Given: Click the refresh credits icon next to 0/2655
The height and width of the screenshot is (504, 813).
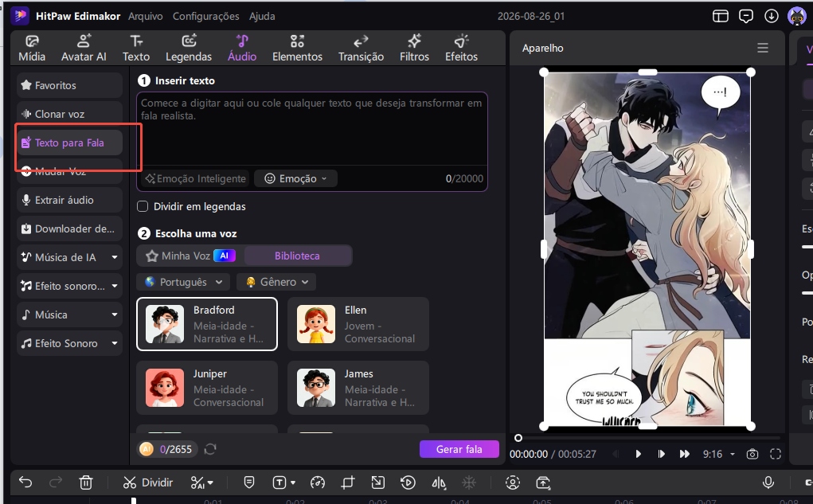Looking at the screenshot, I should pyautogui.click(x=210, y=449).
